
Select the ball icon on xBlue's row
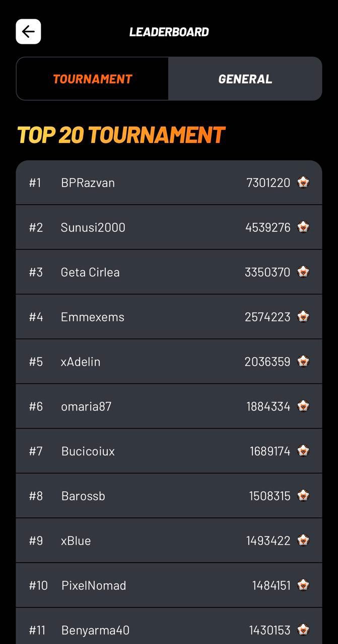pyautogui.click(x=304, y=540)
